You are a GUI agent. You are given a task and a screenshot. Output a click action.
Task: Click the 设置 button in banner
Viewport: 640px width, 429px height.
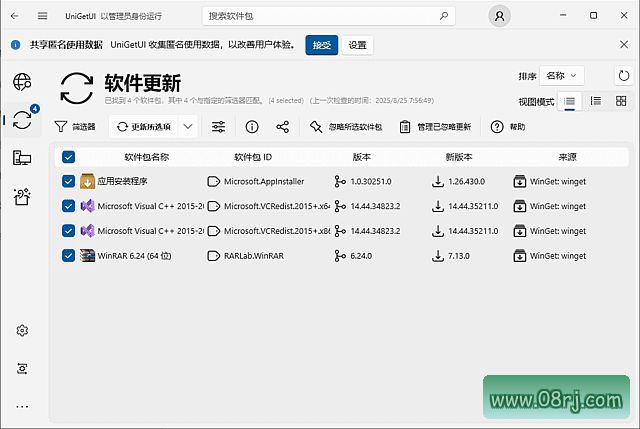tap(357, 45)
